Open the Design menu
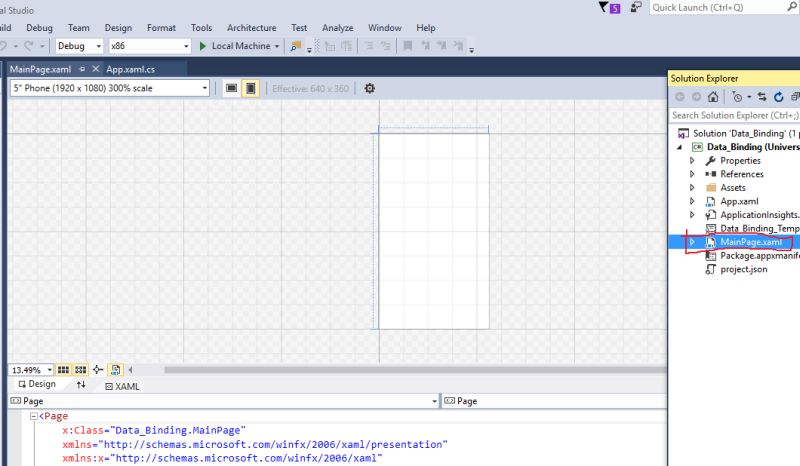 click(118, 28)
